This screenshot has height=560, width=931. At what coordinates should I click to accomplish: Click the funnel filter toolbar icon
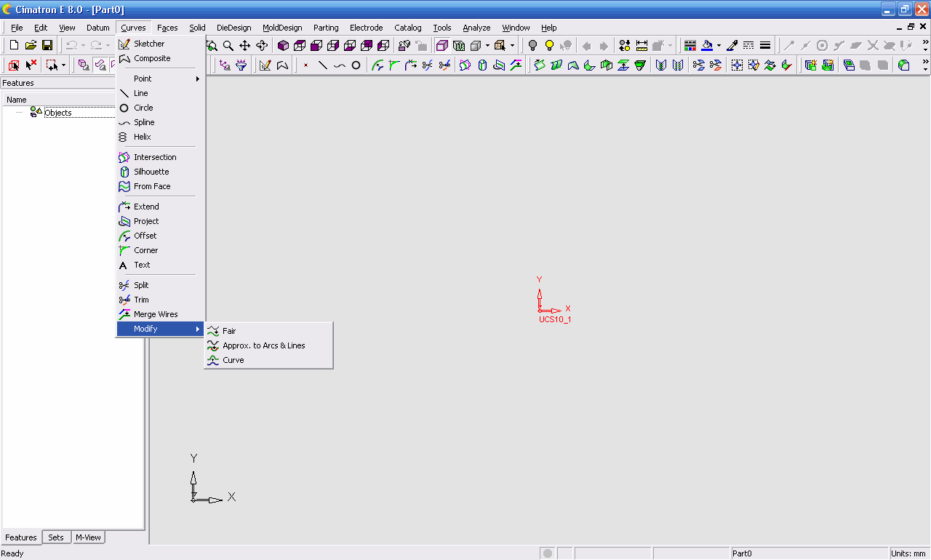(241, 65)
